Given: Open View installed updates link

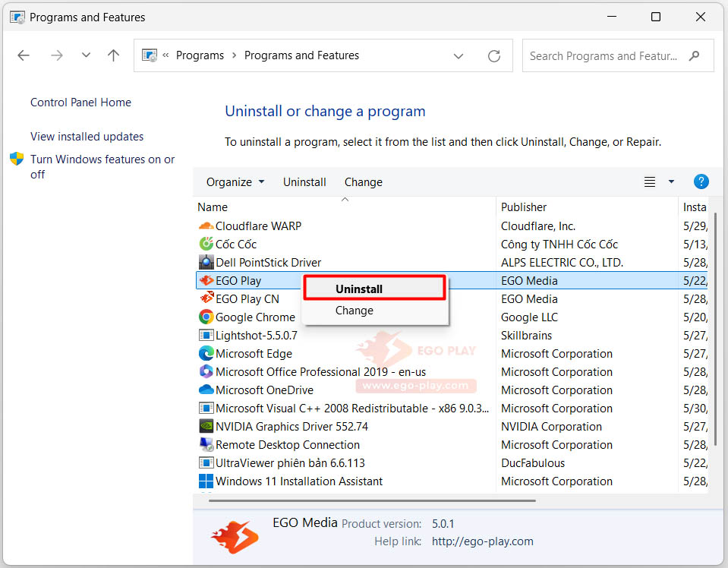Looking at the screenshot, I should [x=87, y=137].
